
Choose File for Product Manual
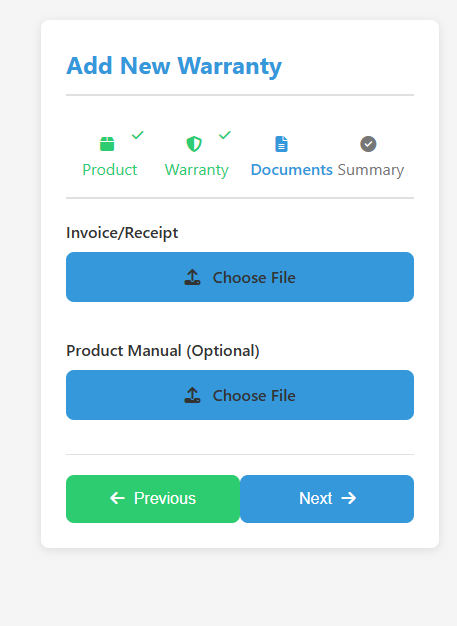click(240, 395)
